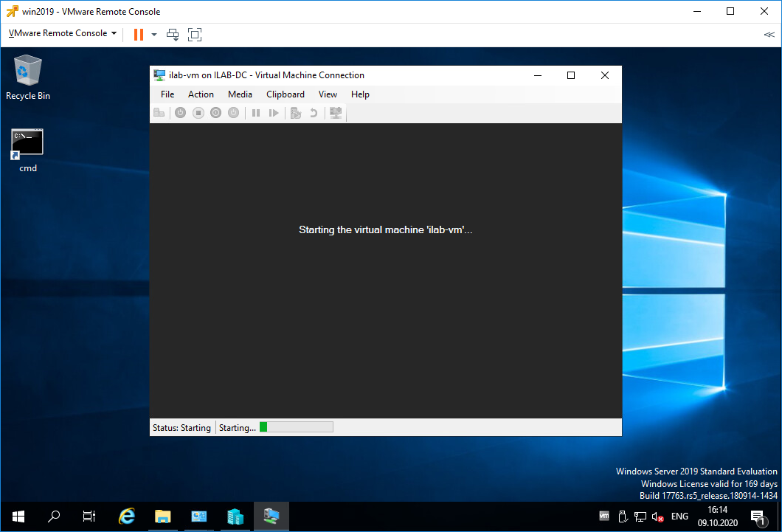
Task: Click the Reset VM toolbar icon
Action: 273,113
